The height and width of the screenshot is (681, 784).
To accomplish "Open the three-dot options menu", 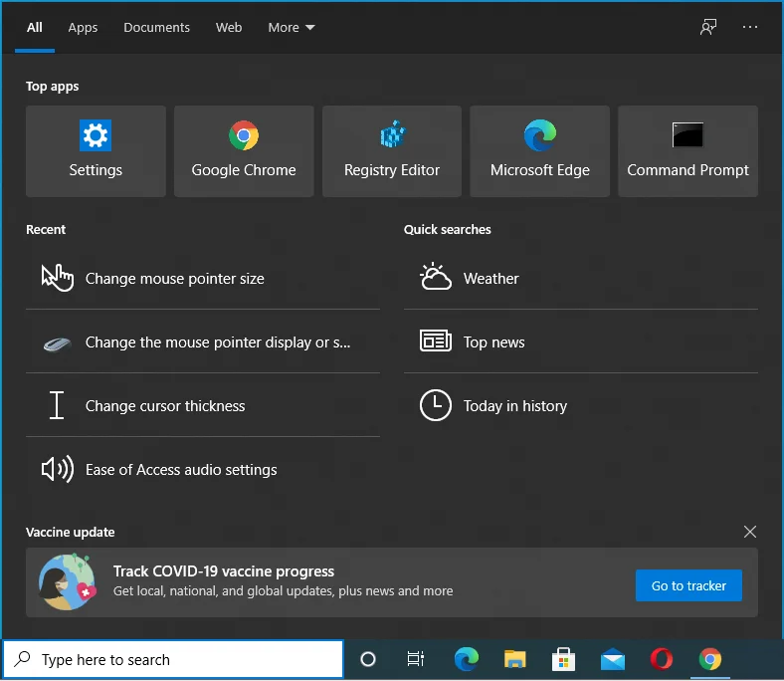I will 750,27.
